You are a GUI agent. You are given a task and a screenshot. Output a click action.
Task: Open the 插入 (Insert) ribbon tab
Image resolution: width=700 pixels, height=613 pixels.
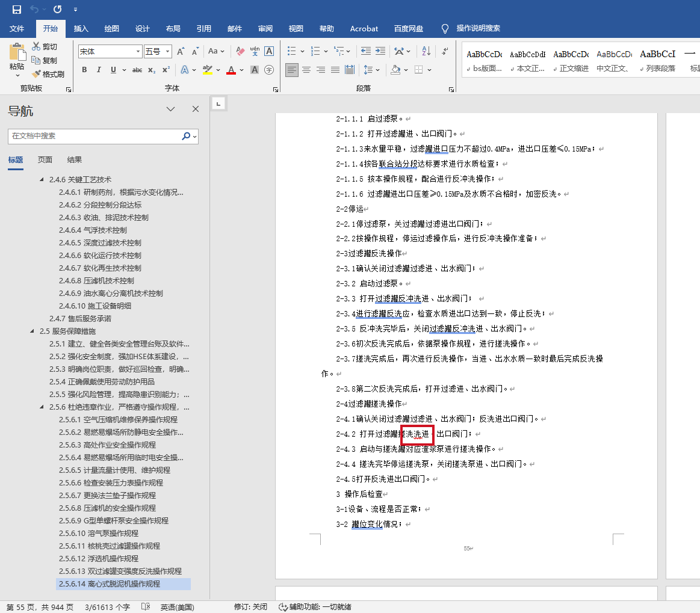pos(81,28)
